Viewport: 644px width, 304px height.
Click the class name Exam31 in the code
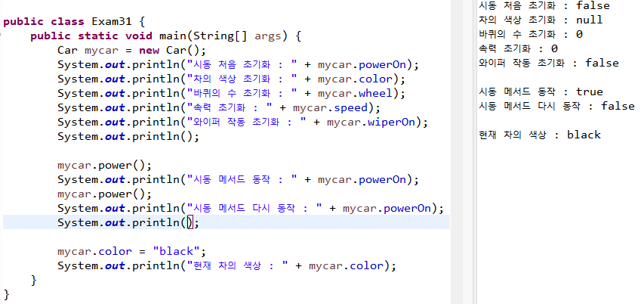112,21
